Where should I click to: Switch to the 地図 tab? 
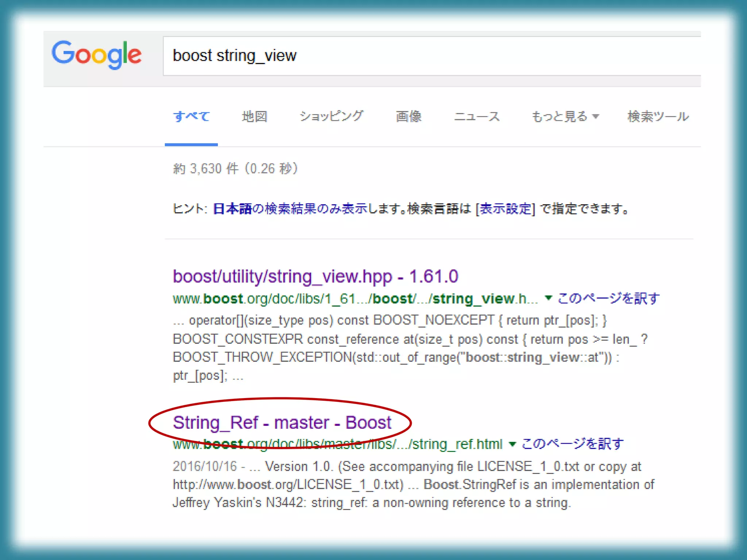coord(255,117)
